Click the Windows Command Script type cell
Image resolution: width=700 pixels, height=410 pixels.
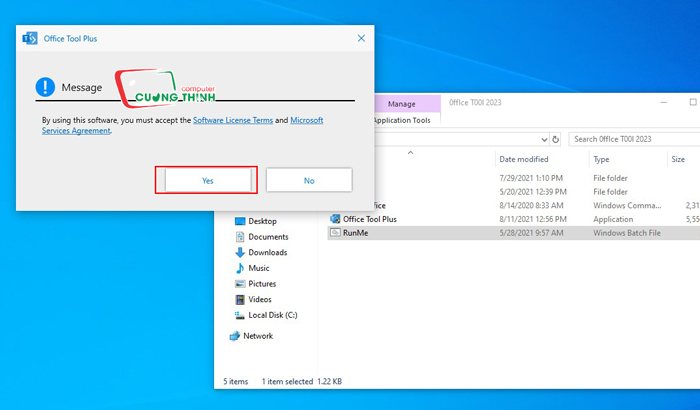coord(627,205)
